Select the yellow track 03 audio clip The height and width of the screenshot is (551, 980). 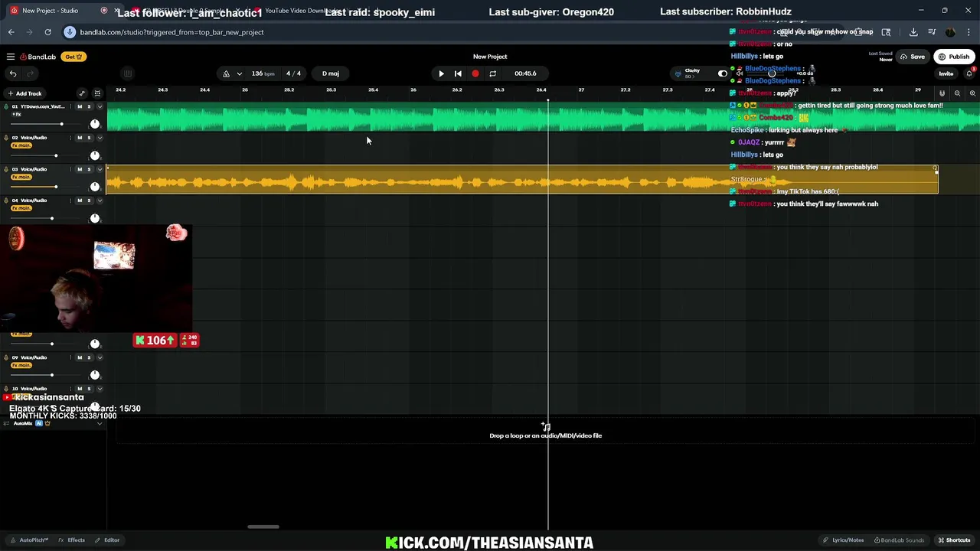click(x=522, y=180)
